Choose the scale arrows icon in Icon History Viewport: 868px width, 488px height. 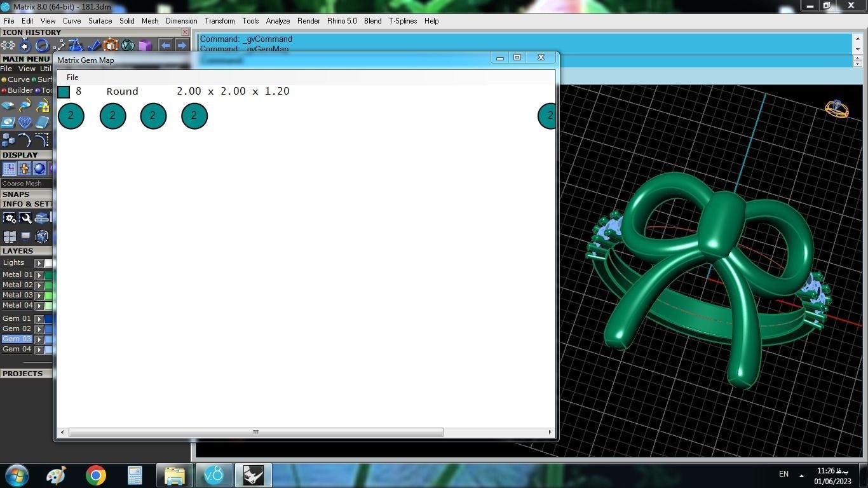coord(59,45)
